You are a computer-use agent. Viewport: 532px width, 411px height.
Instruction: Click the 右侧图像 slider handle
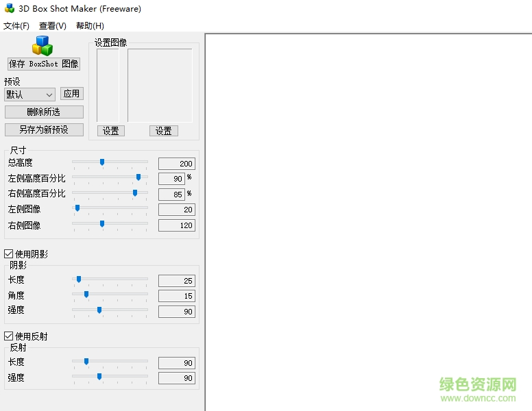101,224
